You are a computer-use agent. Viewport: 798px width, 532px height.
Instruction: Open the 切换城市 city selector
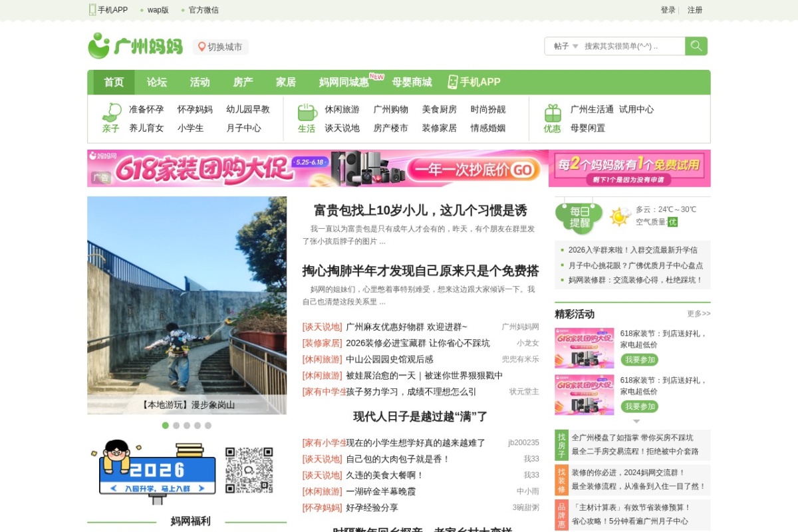pos(220,47)
